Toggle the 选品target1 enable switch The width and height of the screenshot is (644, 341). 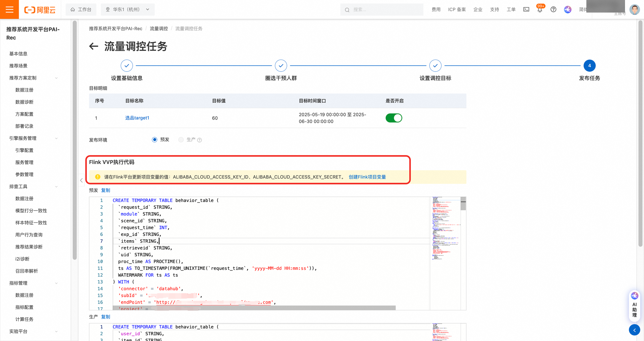[394, 118]
